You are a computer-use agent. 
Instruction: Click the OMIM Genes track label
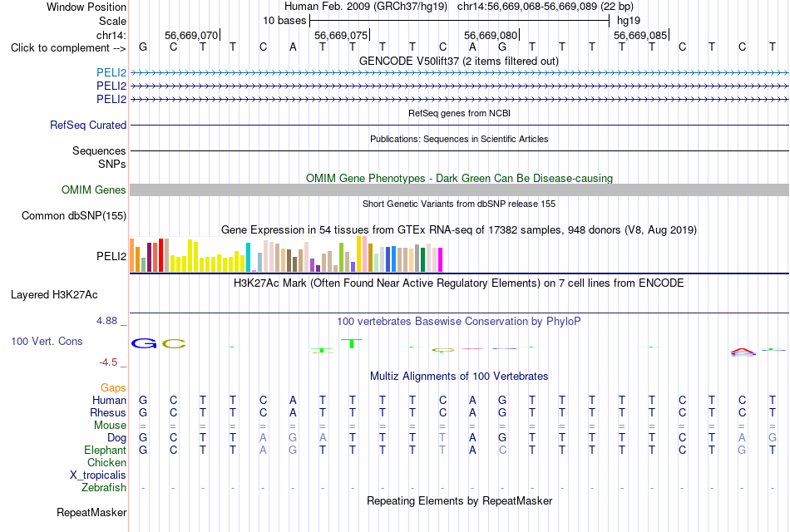tap(94, 190)
